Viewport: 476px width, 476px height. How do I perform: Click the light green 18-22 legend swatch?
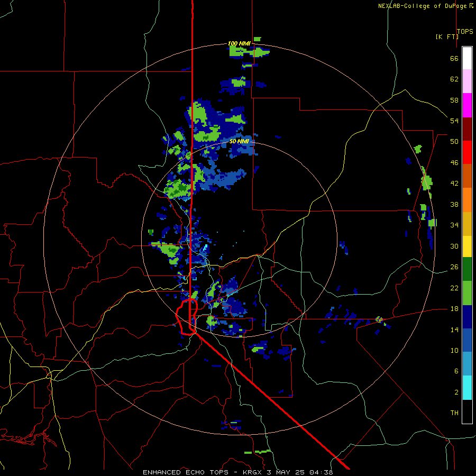pyautogui.click(x=467, y=293)
